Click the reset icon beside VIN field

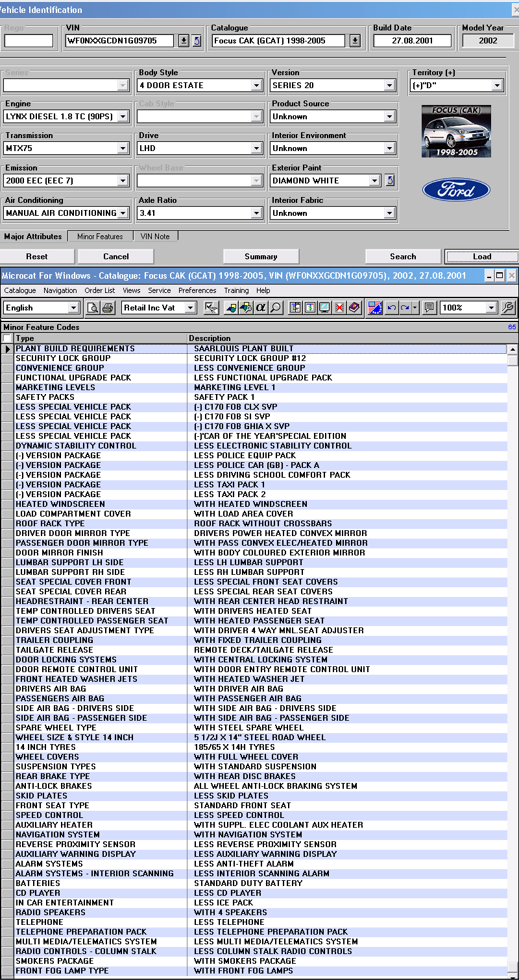197,41
